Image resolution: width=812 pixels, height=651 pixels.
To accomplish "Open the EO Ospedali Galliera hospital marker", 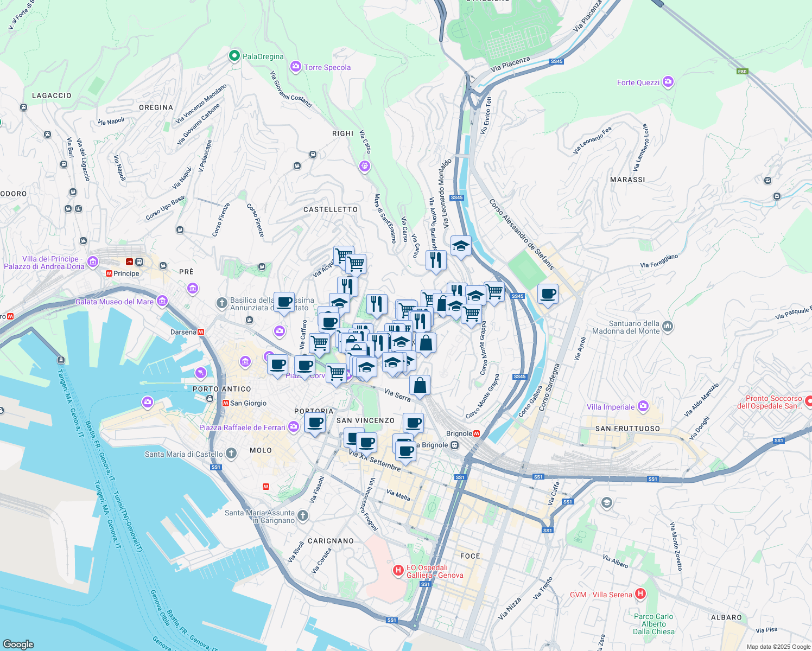I will pos(398,571).
